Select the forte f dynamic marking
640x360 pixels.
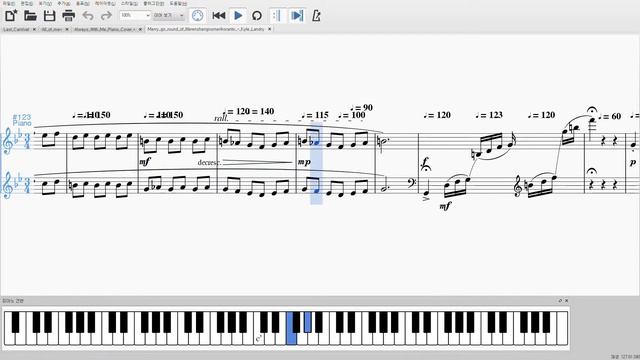tap(426, 163)
